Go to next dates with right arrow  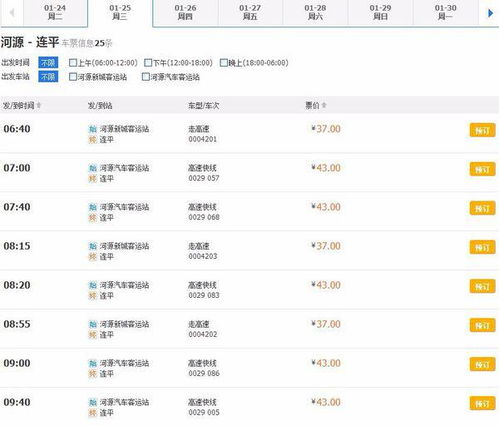[x=490, y=13]
